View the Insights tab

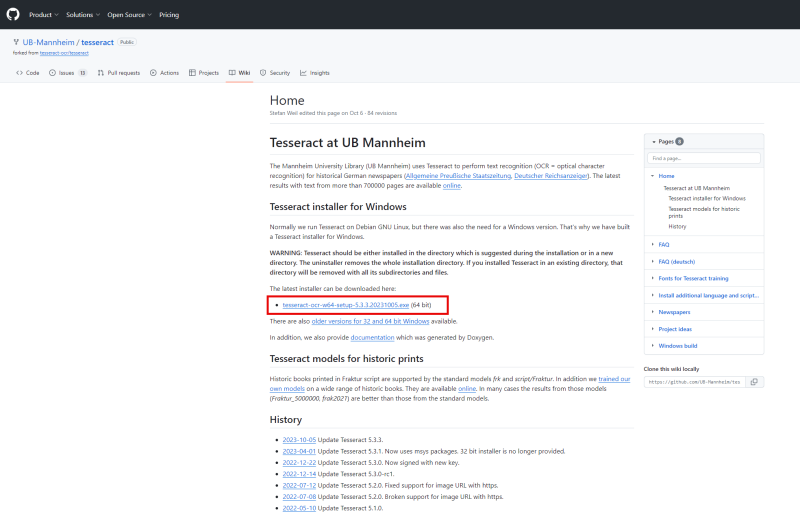pyautogui.click(x=315, y=73)
